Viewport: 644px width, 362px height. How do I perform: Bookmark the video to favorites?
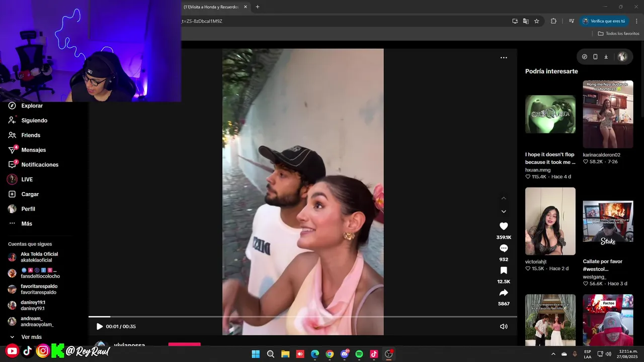click(504, 270)
